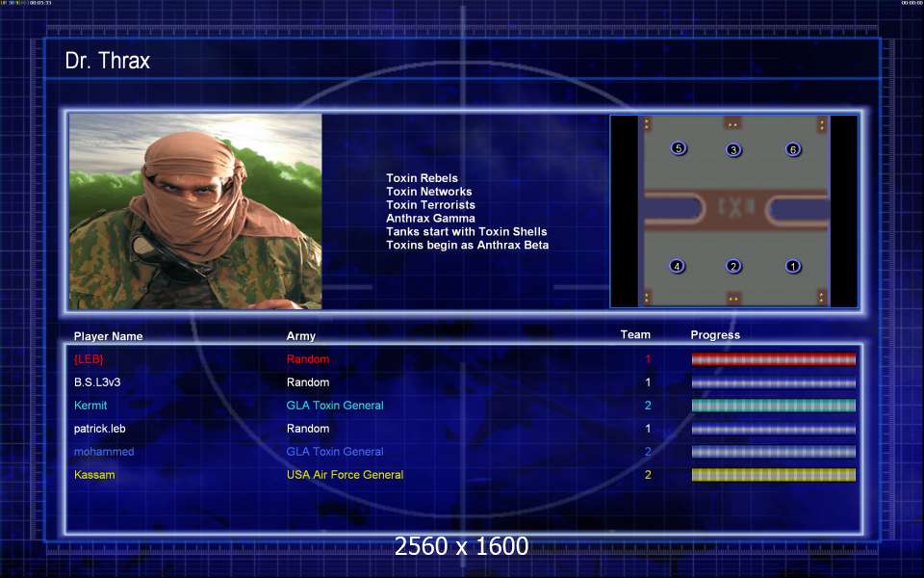Click mohammed's loading progress bar
Screen dimensions: 924x578
pyautogui.click(x=773, y=452)
